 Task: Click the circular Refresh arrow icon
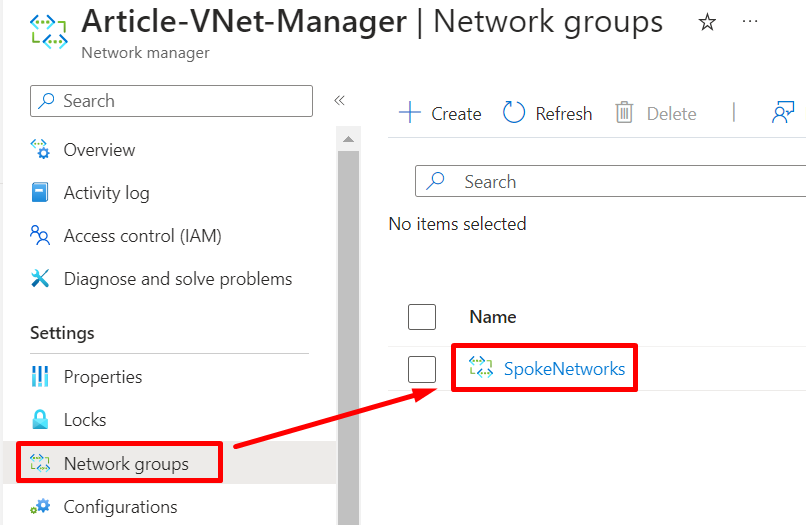[514, 112]
